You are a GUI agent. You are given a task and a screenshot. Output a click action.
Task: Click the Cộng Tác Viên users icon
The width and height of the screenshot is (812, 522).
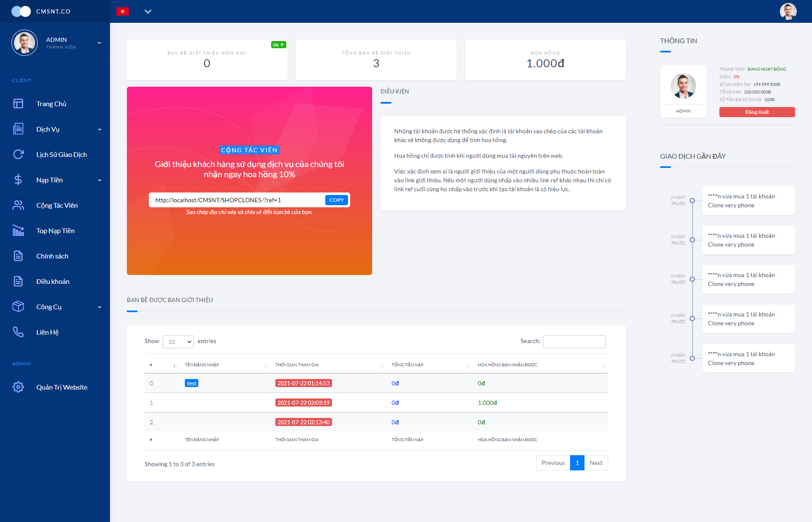[x=18, y=205]
